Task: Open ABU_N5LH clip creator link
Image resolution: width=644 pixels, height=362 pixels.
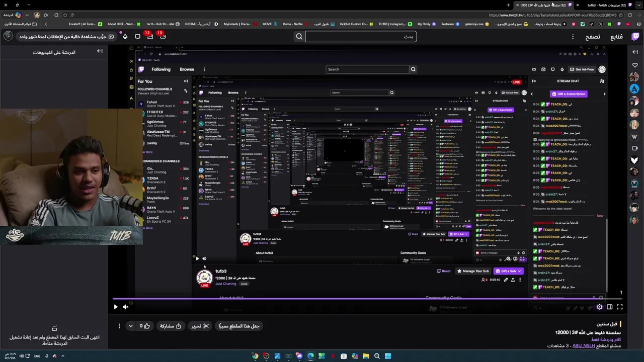Action: coord(583,345)
